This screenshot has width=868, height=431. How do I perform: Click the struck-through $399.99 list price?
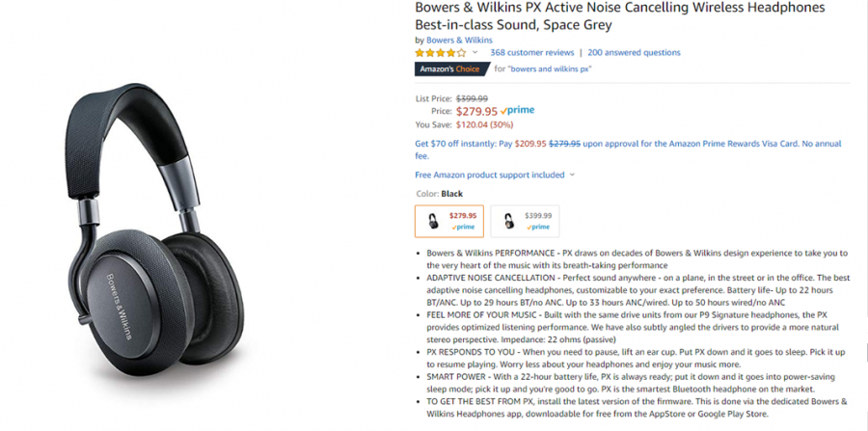coord(472,98)
